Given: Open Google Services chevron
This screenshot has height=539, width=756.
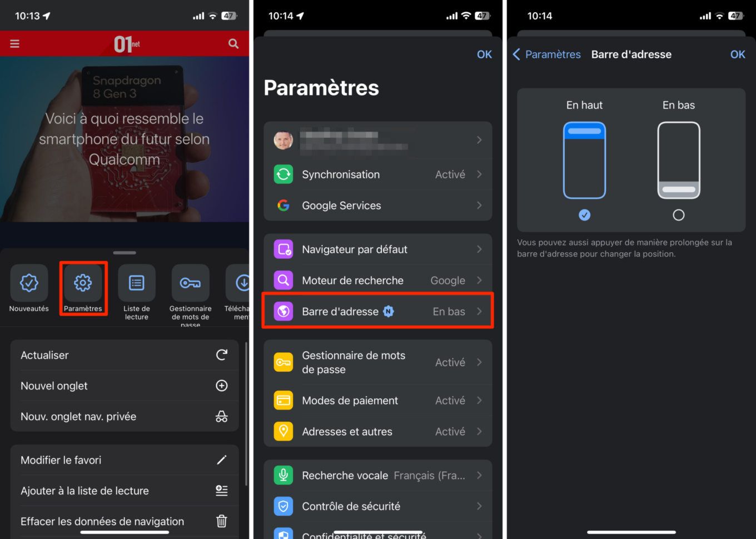Looking at the screenshot, I should pyautogui.click(x=479, y=206).
